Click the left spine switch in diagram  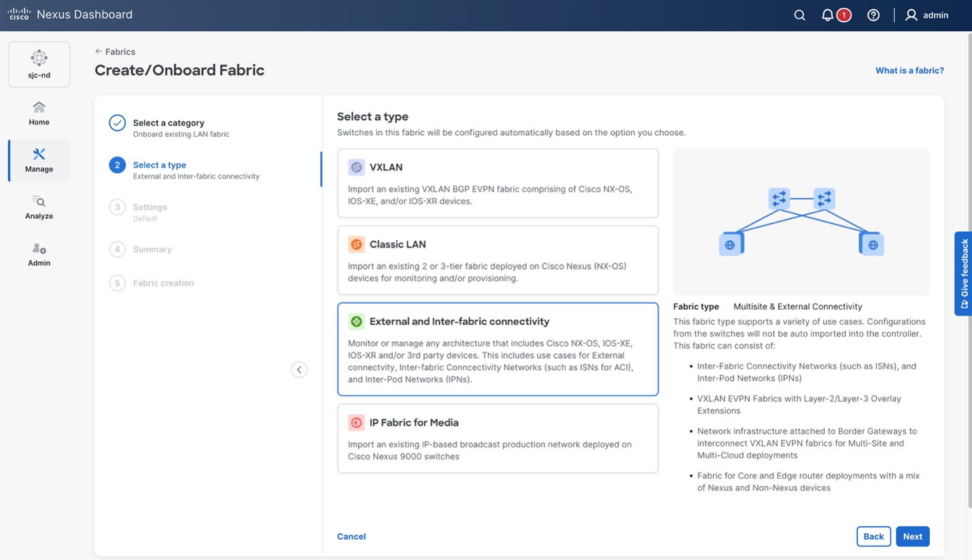click(779, 198)
